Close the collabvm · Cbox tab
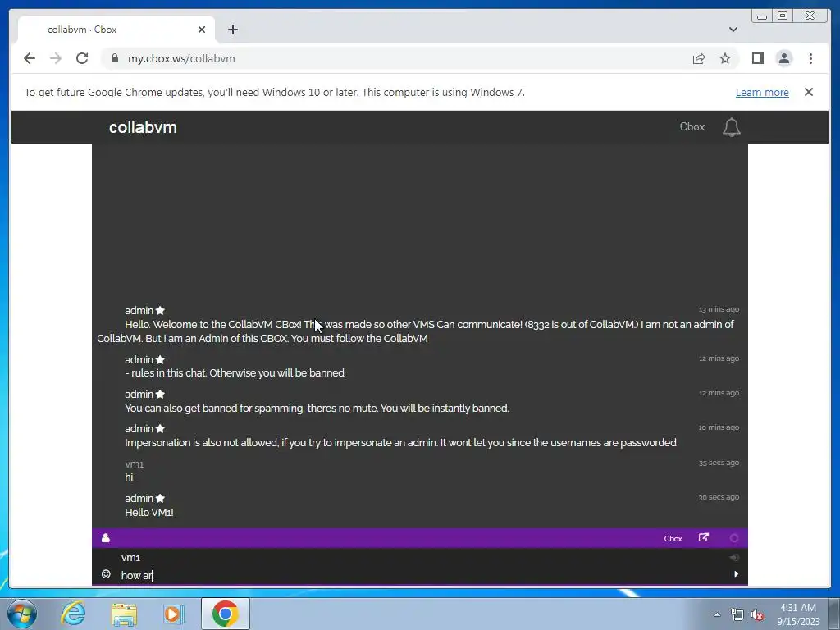 [x=202, y=30]
